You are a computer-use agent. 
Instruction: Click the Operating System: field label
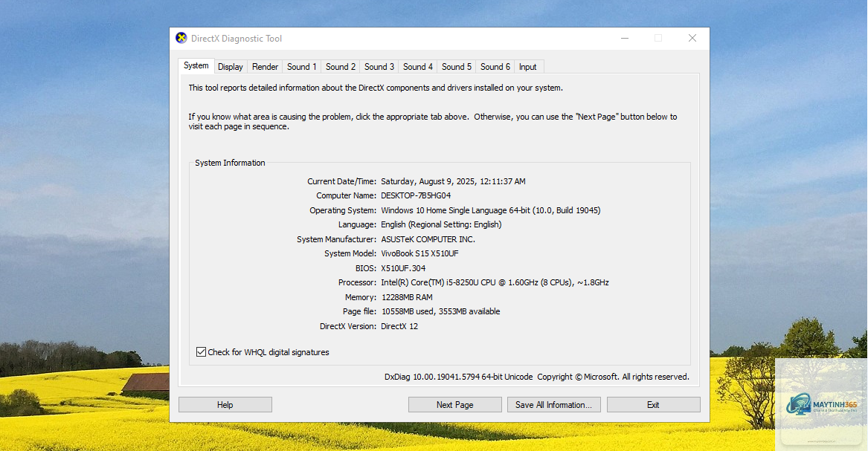(x=343, y=210)
